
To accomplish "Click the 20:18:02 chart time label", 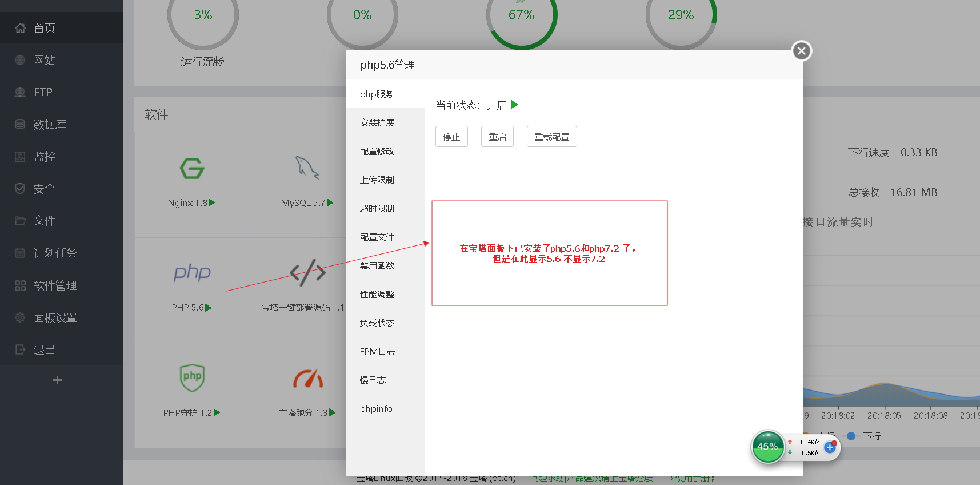I will 838,416.
